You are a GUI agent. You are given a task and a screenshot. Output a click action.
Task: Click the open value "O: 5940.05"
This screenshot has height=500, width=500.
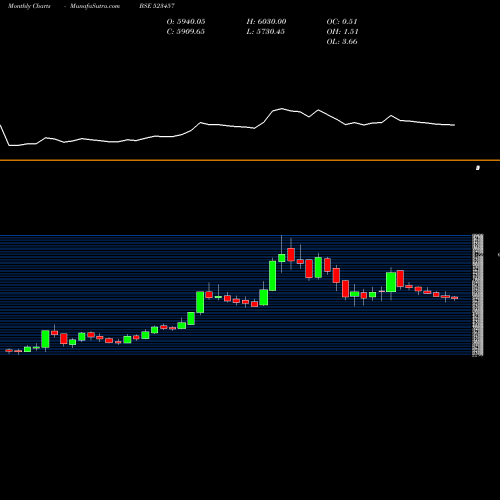(186, 22)
